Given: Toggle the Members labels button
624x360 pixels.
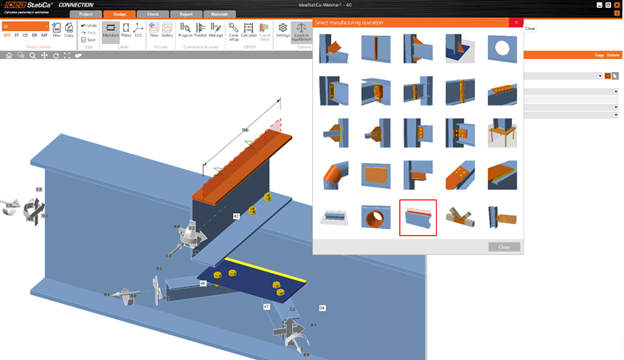Looking at the screenshot, I should point(111,30).
